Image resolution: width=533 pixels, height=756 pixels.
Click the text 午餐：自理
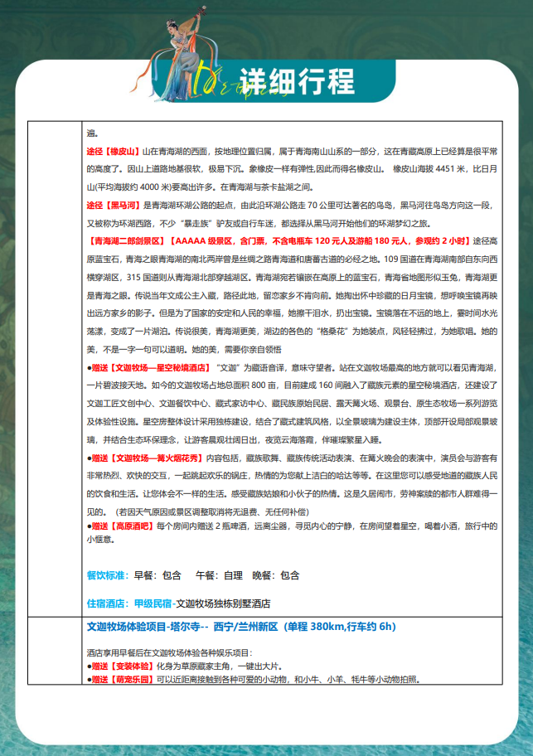(x=220, y=575)
